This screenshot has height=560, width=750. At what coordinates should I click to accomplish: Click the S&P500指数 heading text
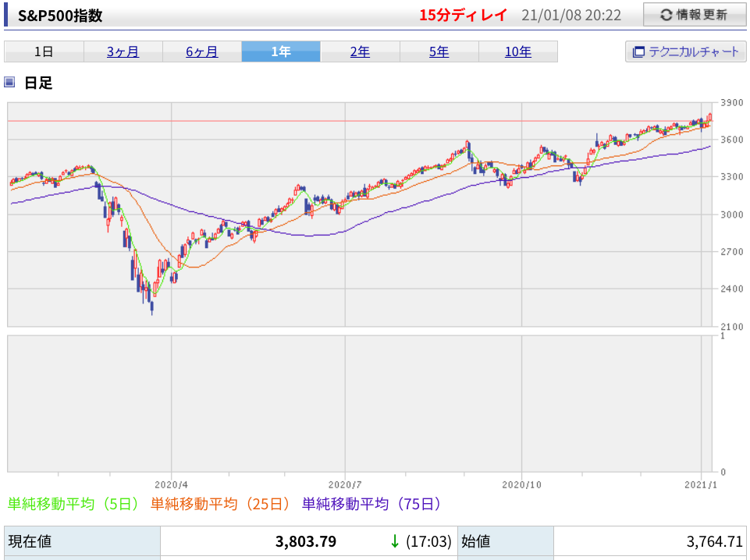(60, 16)
